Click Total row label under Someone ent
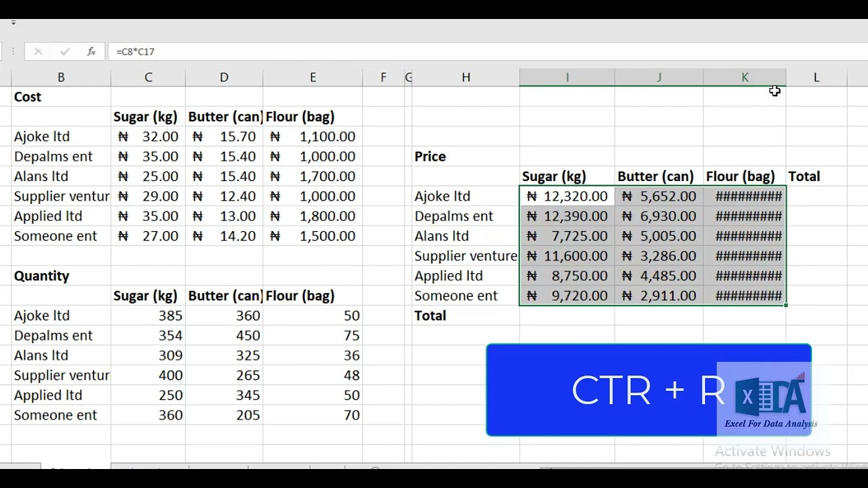This screenshot has width=868, height=488. click(466, 316)
